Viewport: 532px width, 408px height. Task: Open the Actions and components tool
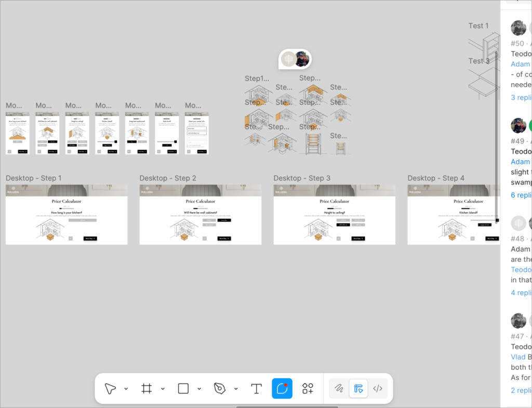pos(308,388)
